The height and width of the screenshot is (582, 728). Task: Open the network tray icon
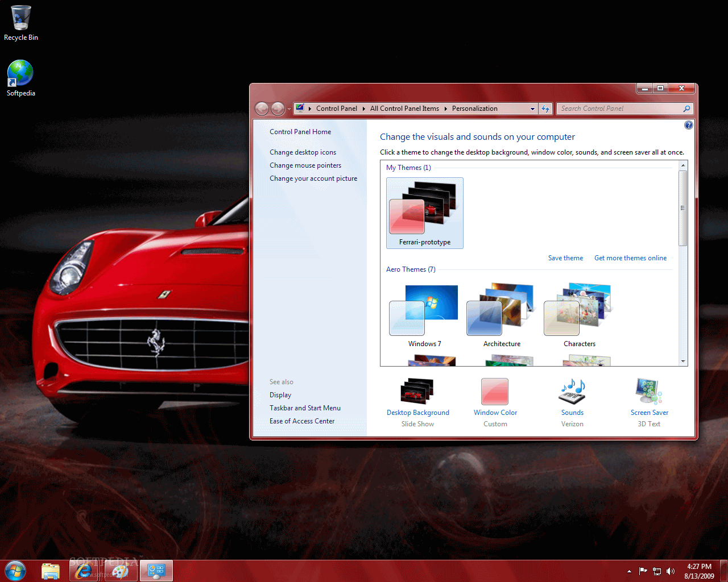pos(657,571)
